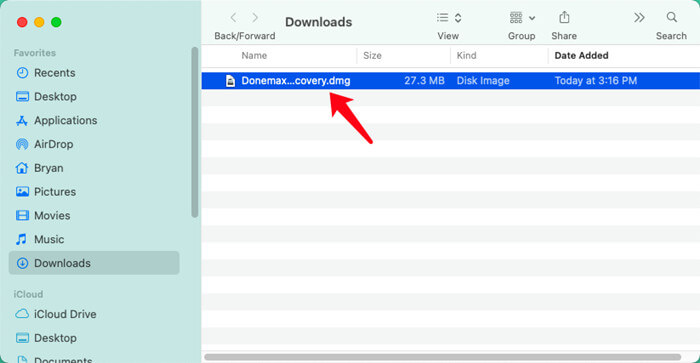Click the Disk Image kind cell
Image resolution: width=700 pixels, height=363 pixels.
click(x=483, y=81)
